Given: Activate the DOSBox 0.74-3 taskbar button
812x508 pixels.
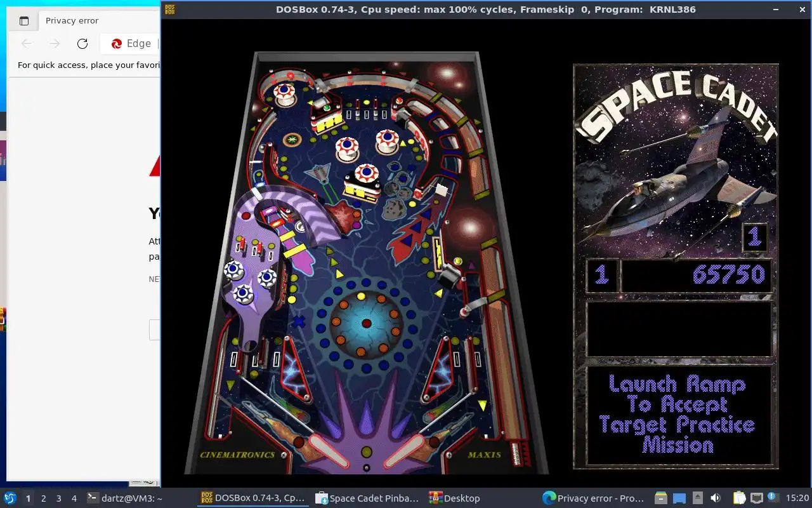Looking at the screenshot, I should pyautogui.click(x=253, y=498).
